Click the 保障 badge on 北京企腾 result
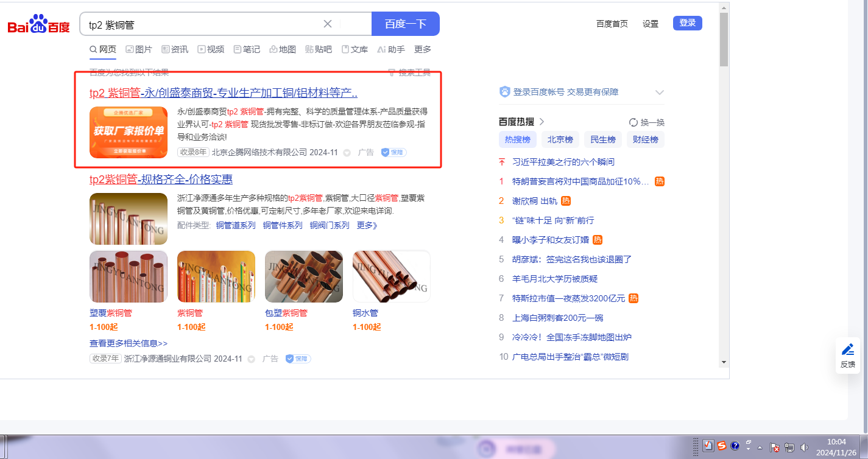Image resolution: width=868 pixels, height=459 pixels. 393,152
